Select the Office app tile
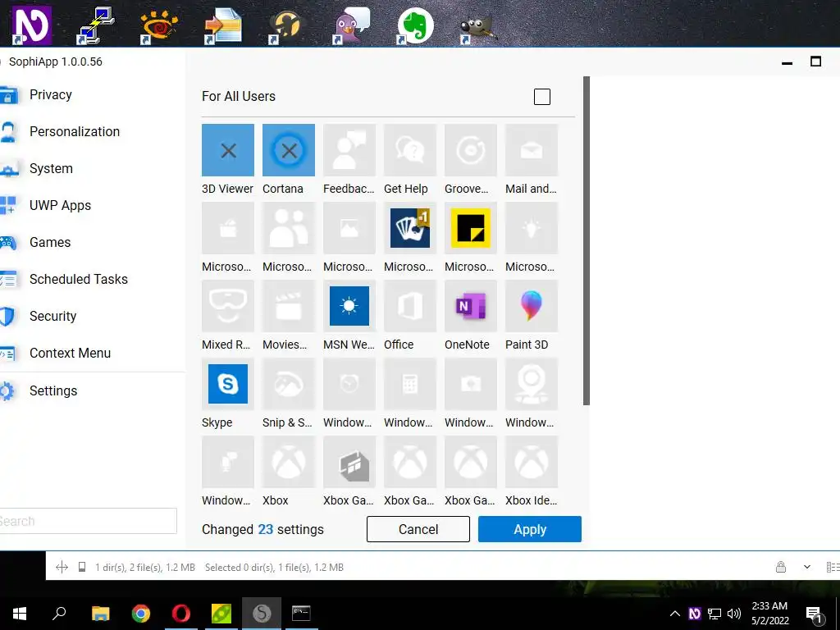The height and width of the screenshot is (630, 840). 410,306
